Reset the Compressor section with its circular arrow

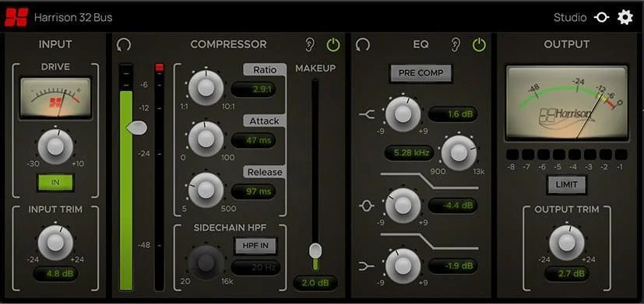(124, 44)
